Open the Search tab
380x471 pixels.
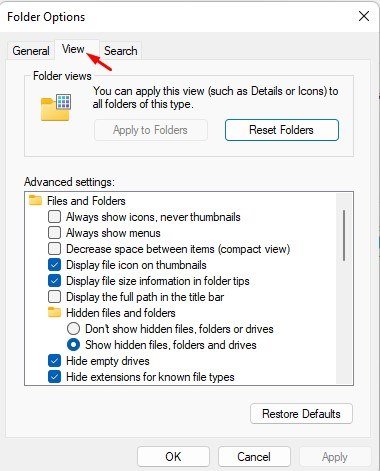pyautogui.click(x=121, y=51)
